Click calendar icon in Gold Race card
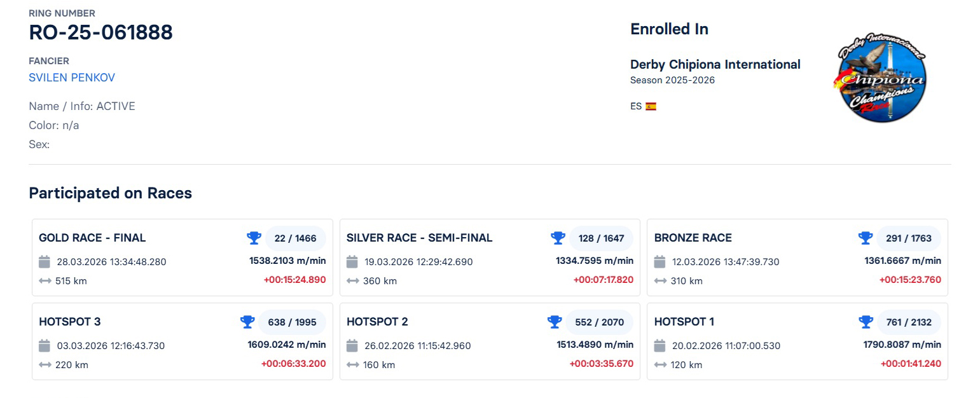 tap(45, 261)
